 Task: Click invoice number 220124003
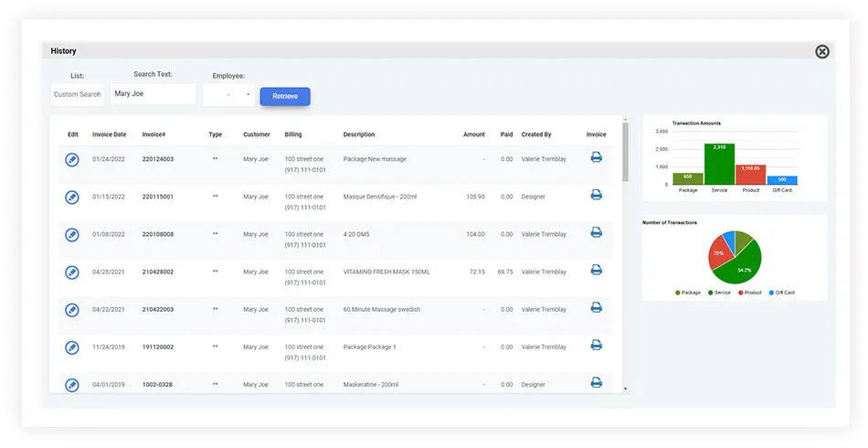pyautogui.click(x=158, y=159)
